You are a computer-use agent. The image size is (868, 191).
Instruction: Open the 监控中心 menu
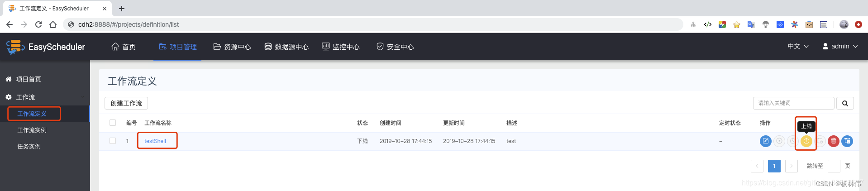click(x=340, y=47)
